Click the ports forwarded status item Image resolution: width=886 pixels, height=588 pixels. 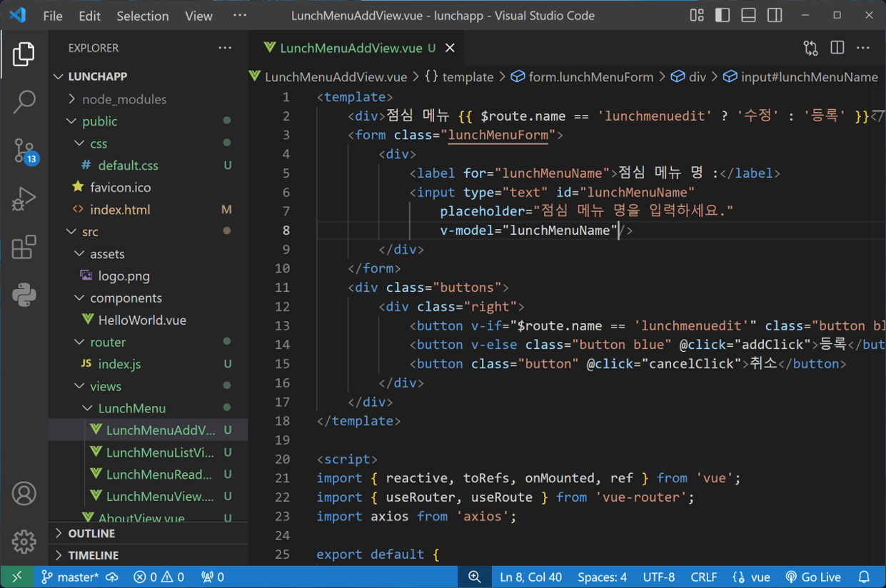click(213, 577)
